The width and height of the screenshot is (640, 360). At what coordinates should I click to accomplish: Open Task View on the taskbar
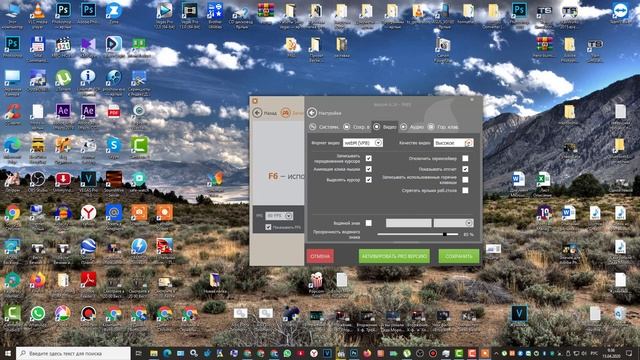pos(138,353)
